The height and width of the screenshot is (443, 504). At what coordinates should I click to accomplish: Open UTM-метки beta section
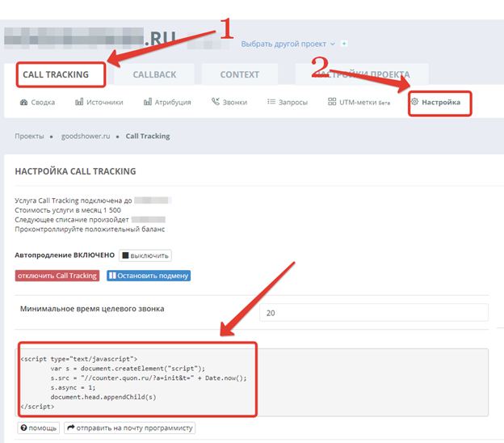point(359,103)
